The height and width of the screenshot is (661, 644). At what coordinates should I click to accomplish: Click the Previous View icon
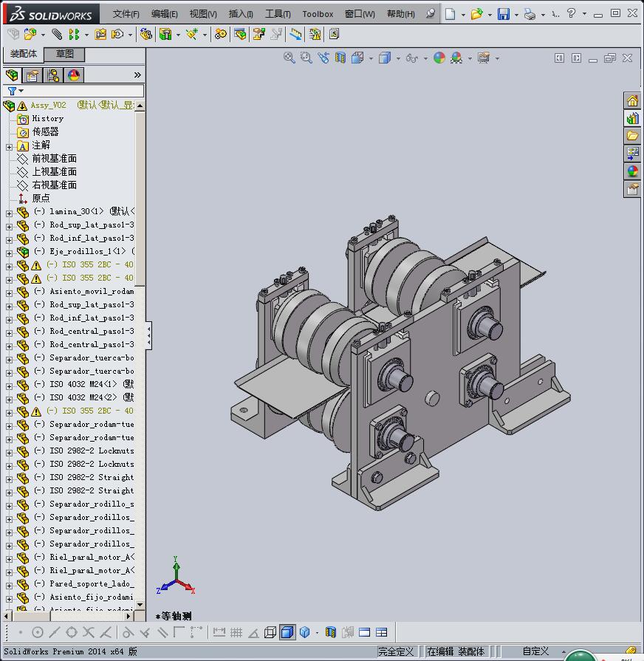tap(323, 58)
